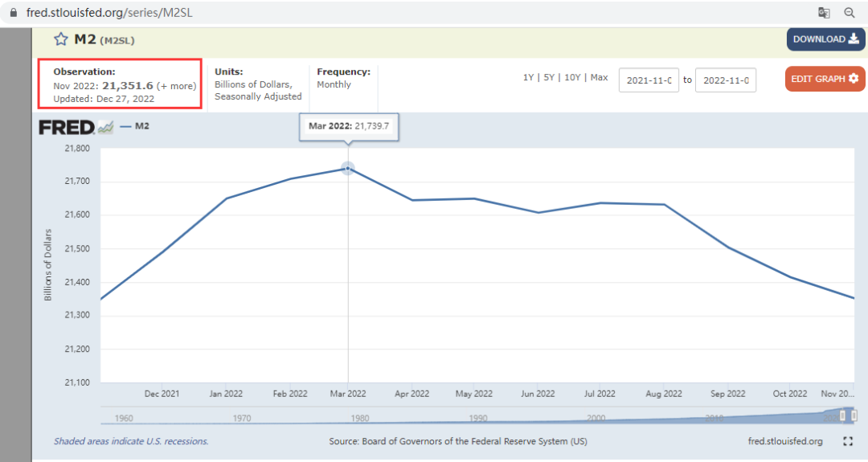Expand the '+ more' observations link
Viewport: 868px width, 462px height.
coord(176,86)
